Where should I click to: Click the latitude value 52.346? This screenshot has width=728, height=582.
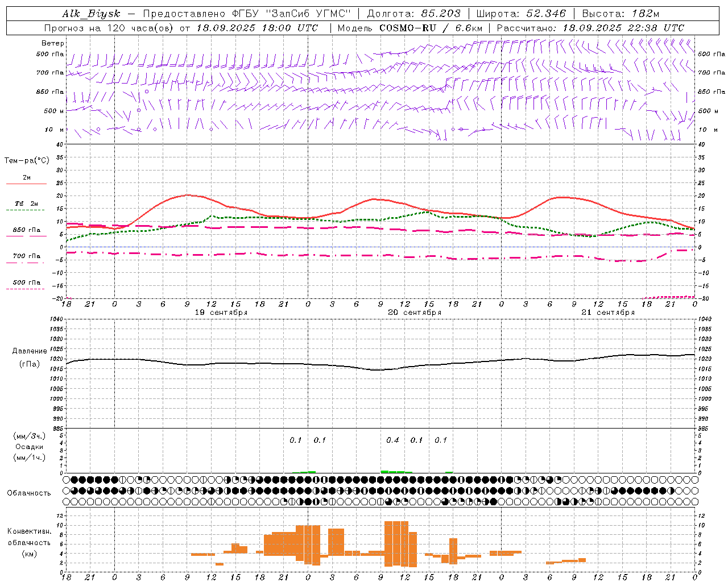[x=546, y=14]
